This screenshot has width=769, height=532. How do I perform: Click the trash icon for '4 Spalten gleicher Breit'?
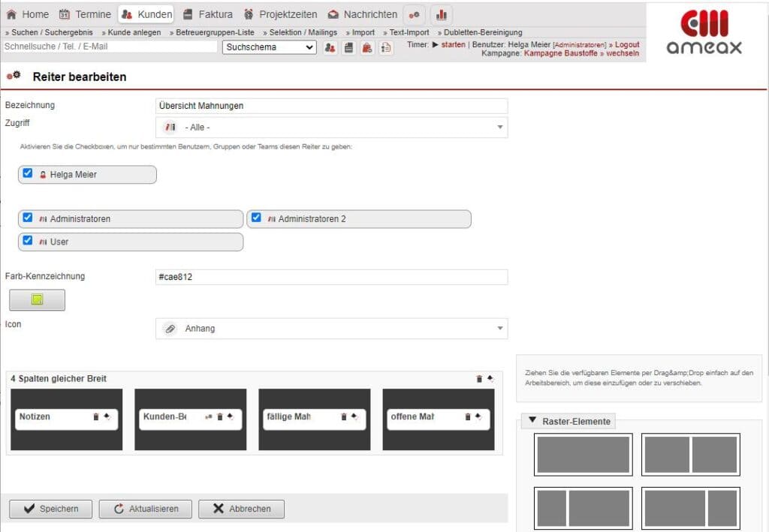pyautogui.click(x=480, y=379)
